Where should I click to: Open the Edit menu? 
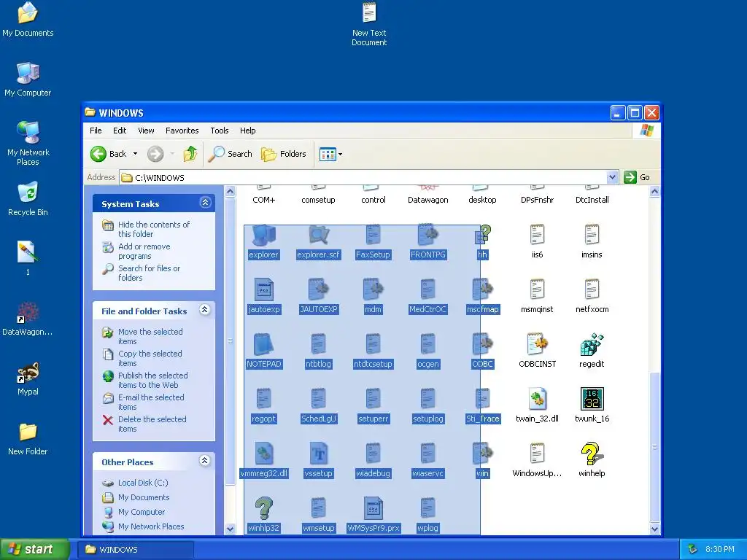tap(120, 131)
